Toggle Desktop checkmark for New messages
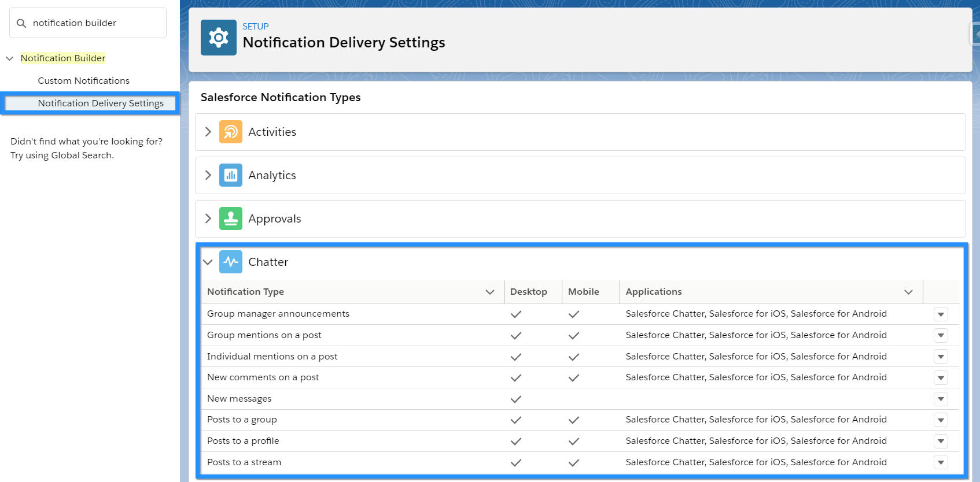Screen dimensions: 980x482 [515, 399]
